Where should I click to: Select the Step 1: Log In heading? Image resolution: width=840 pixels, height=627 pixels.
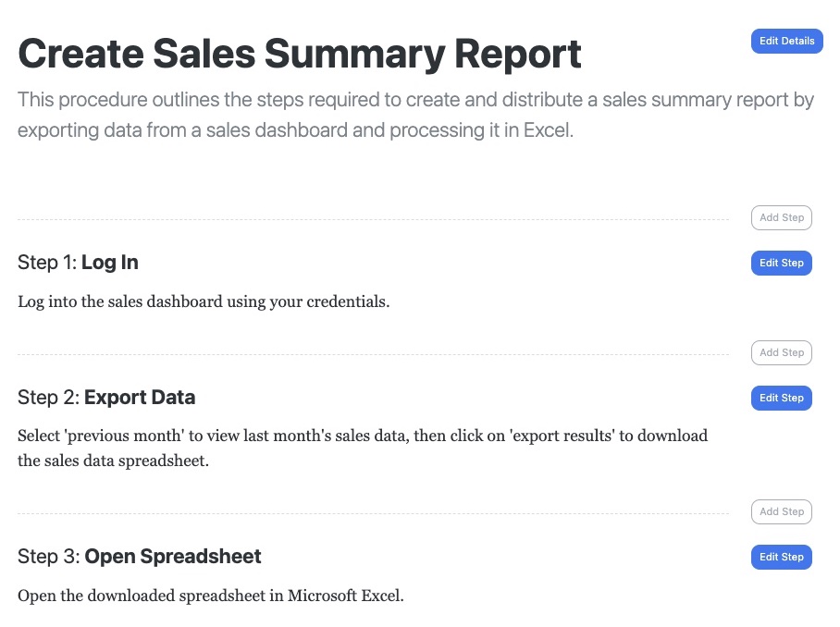(x=78, y=262)
